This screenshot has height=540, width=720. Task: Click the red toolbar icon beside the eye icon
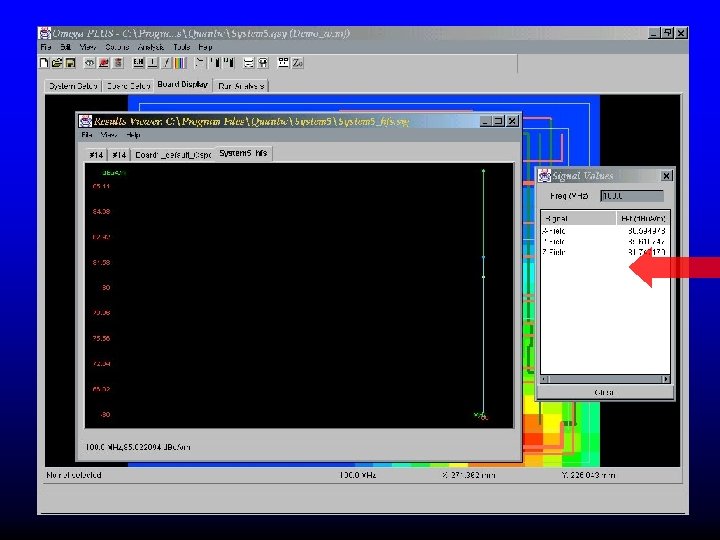(104, 63)
